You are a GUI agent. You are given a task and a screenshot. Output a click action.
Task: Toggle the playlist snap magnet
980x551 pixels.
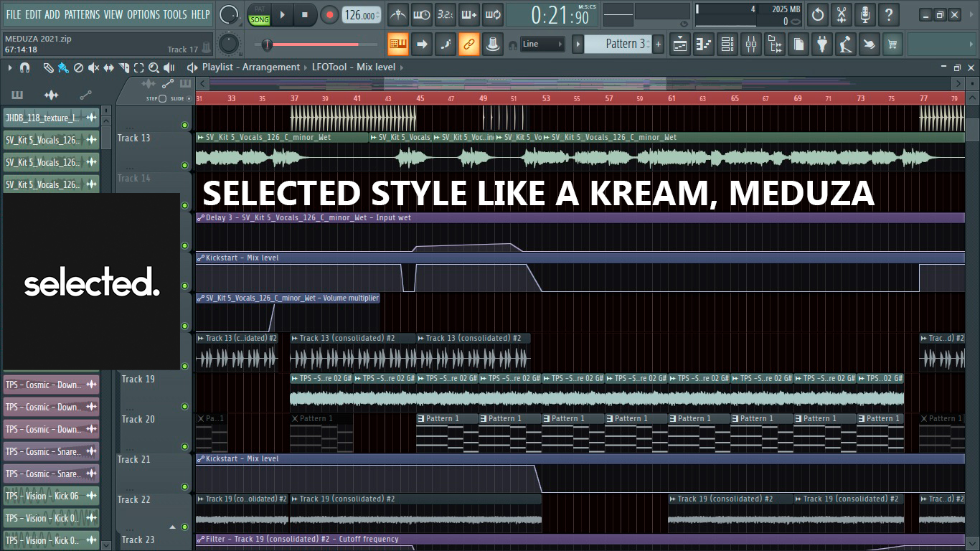25,67
